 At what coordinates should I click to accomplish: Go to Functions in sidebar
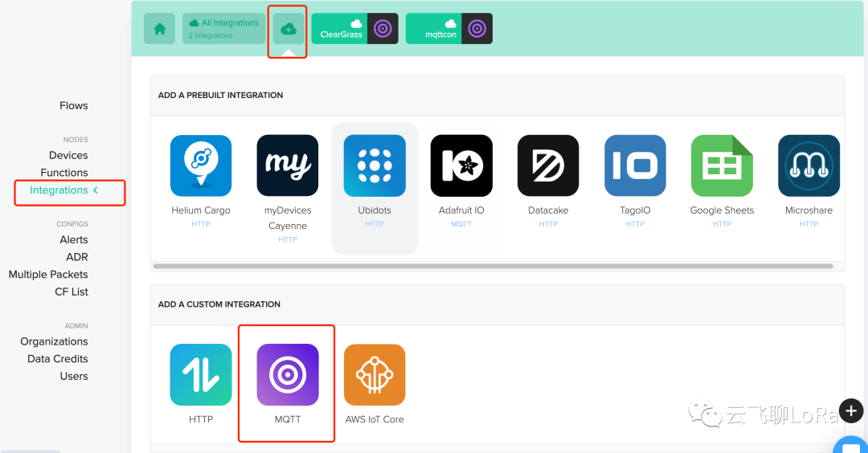[x=63, y=173]
